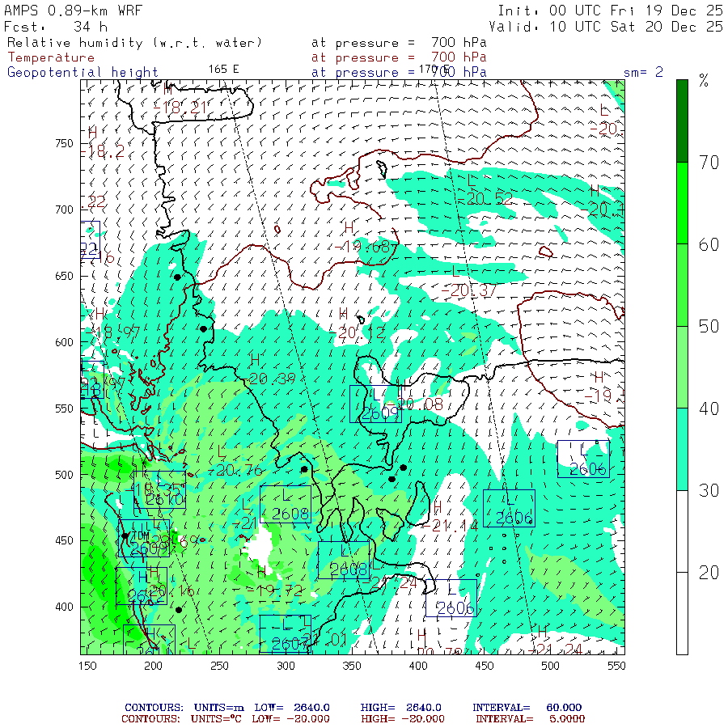Click the 250 tick label on horizontal axis
This screenshot has height=728, width=728.
(219, 666)
